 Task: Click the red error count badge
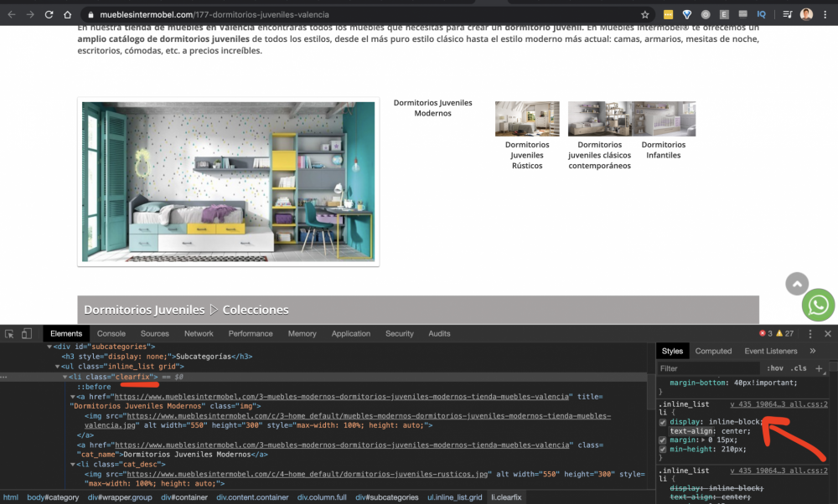[762, 332]
